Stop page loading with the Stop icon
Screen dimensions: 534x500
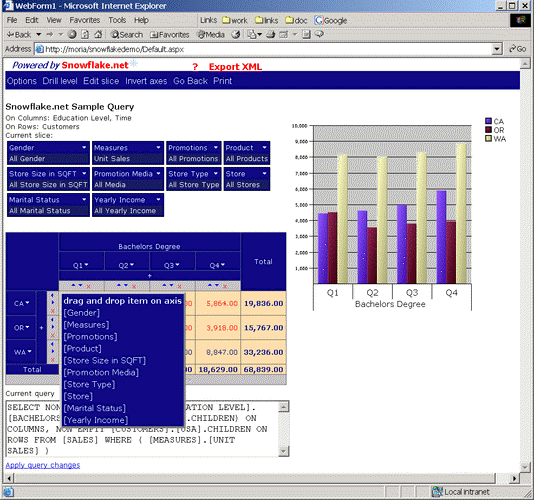click(72, 34)
